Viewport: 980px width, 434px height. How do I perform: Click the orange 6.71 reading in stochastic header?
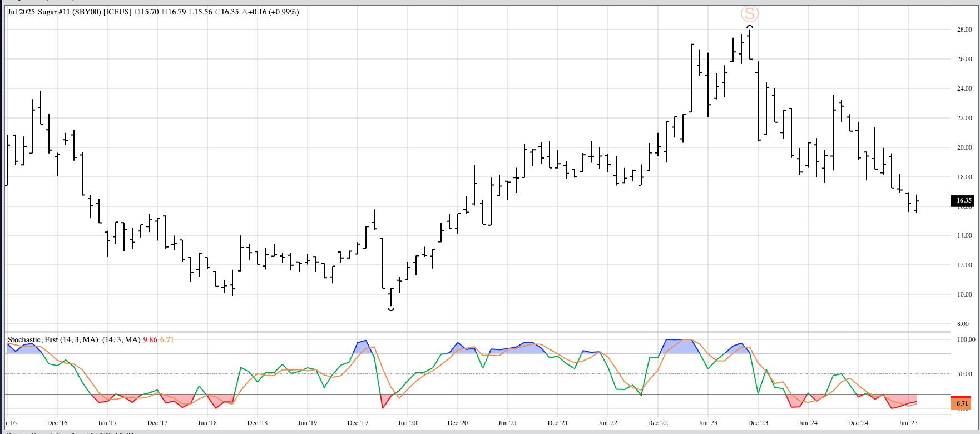coord(167,339)
